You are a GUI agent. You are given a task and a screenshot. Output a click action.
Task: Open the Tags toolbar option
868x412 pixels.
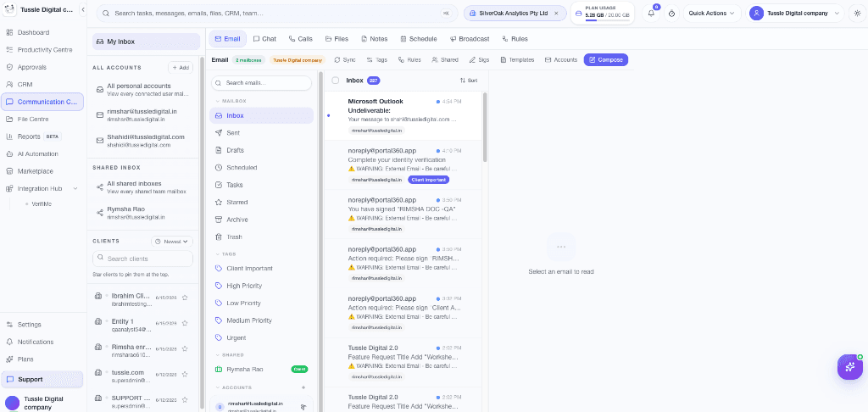point(377,60)
